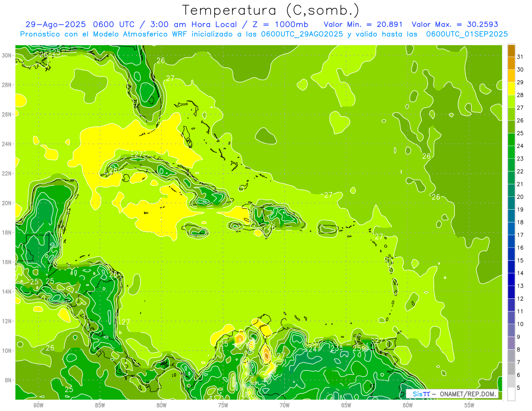Click the '20N' latitude label
The height and width of the screenshot is (411, 532).
(x=7, y=203)
